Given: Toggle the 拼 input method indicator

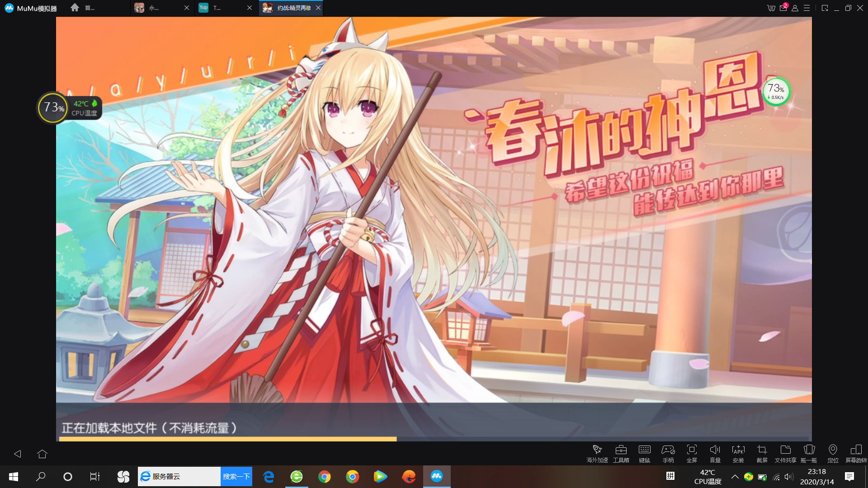Looking at the screenshot, I should click(x=670, y=476).
